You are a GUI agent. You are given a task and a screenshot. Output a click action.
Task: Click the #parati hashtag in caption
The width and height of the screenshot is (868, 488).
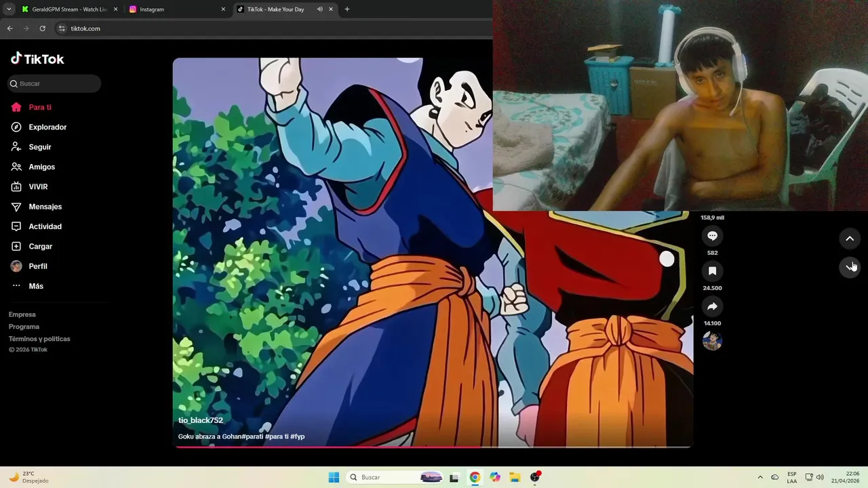click(x=252, y=436)
